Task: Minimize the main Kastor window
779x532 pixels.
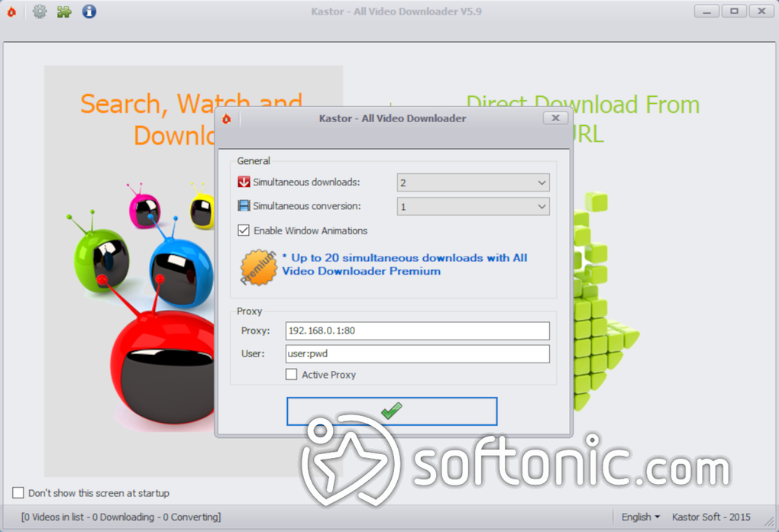Action: (x=706, y=11)
